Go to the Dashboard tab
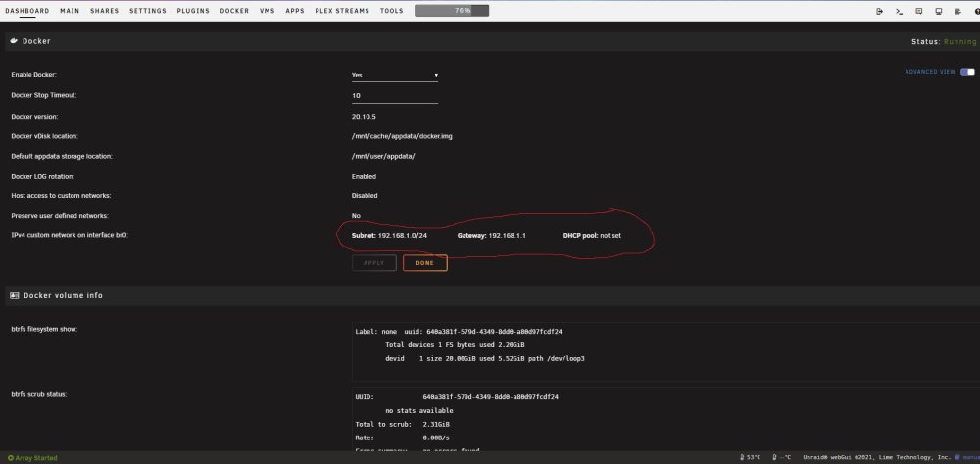The width and height of the screenshot is (980, 464). tap(26, 11)
